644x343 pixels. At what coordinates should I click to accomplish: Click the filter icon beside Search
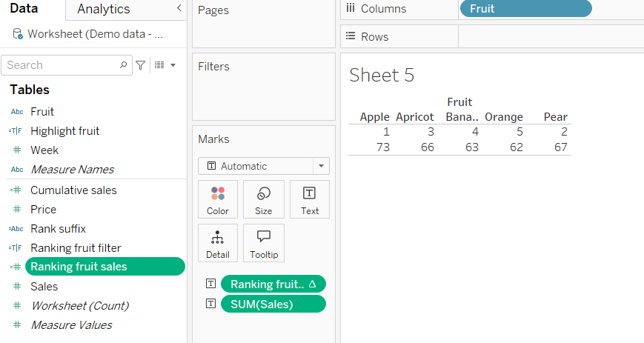pyautogui.click(x=140, y=65)
